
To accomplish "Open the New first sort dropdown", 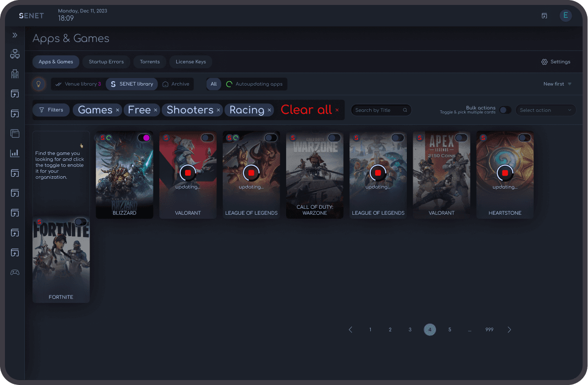I will point(557,84).
